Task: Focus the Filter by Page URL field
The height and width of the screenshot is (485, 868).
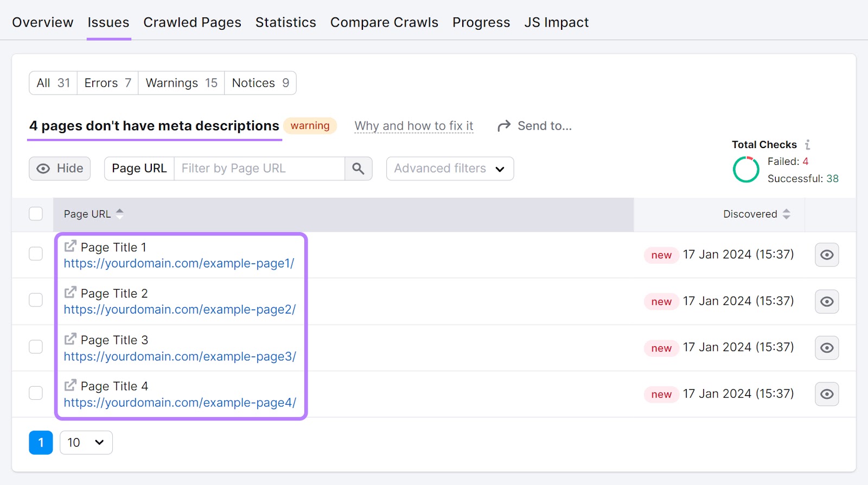Action: (x=259, y=169)
